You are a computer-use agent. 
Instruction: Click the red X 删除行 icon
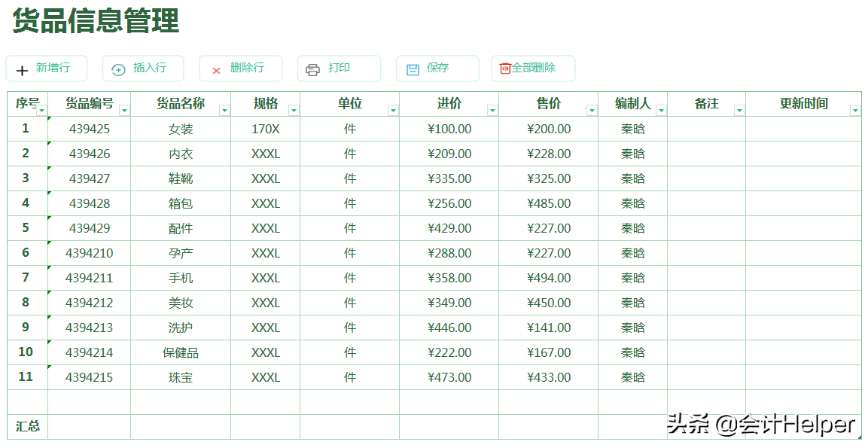[216, 70]
